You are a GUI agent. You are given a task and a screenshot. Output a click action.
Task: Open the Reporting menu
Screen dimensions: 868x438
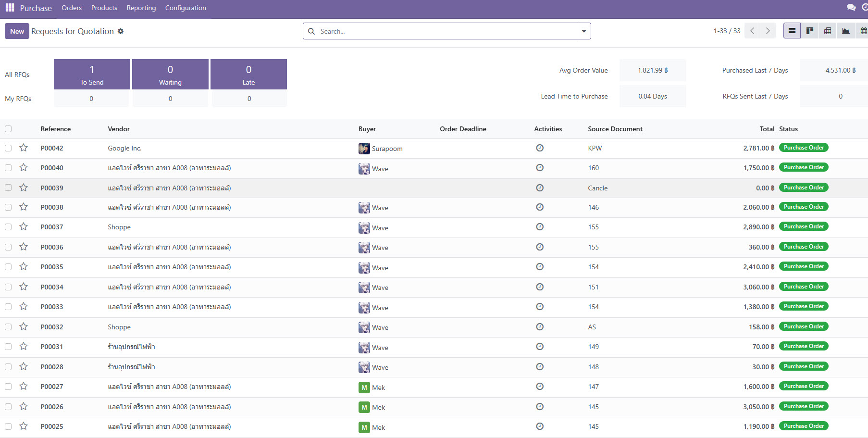[141, 8]
